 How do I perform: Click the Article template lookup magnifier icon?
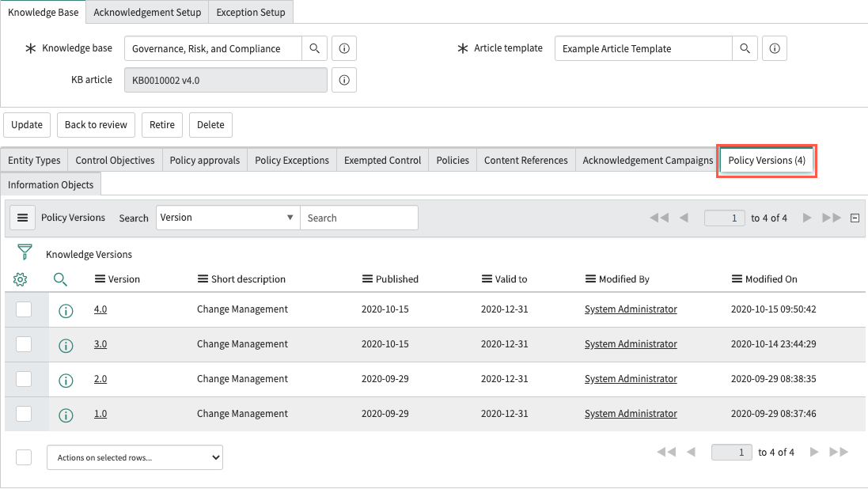click(745, 48)
